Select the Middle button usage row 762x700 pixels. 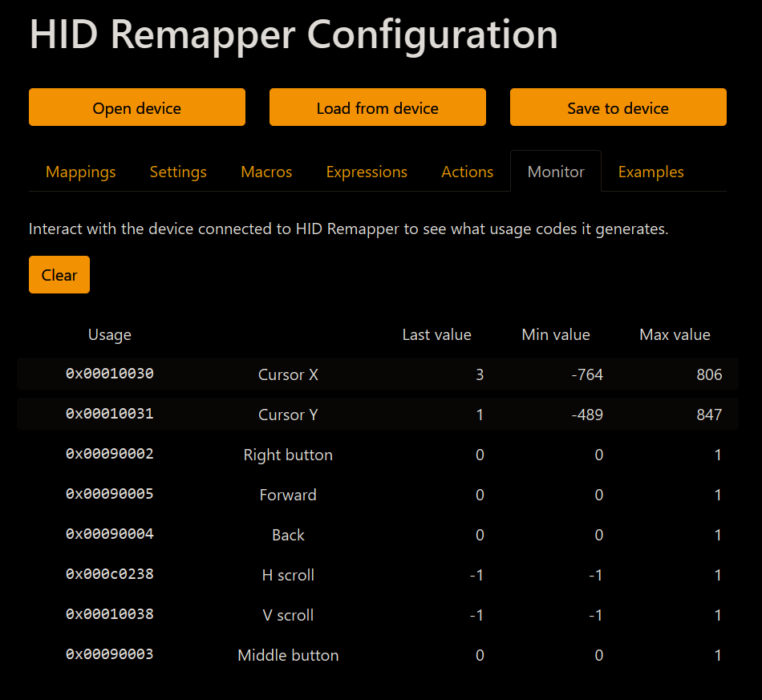377,655
